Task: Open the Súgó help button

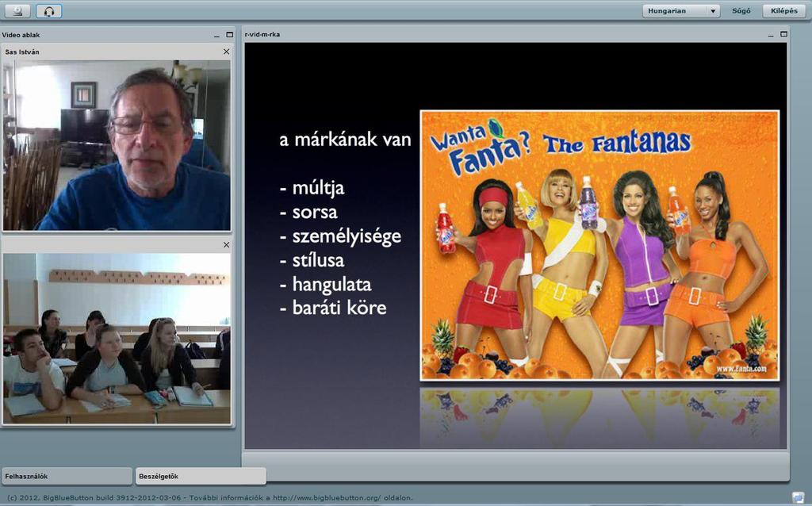Action: click(x=741, y=11)
